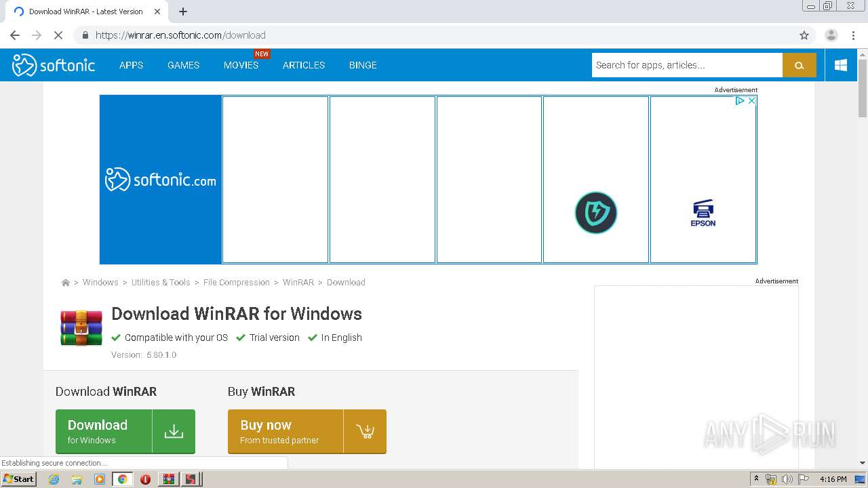Launch Internet Explorer from taskbar
The height and width of the screenshot is (488, 868).
coord(54,479)
